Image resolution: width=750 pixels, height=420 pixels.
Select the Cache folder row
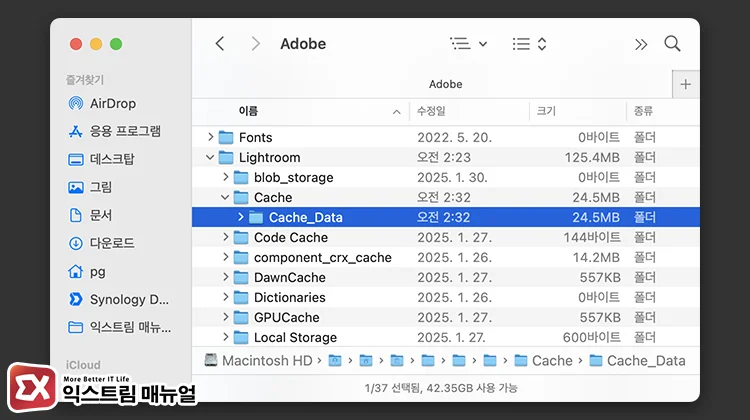coord(445,198)
